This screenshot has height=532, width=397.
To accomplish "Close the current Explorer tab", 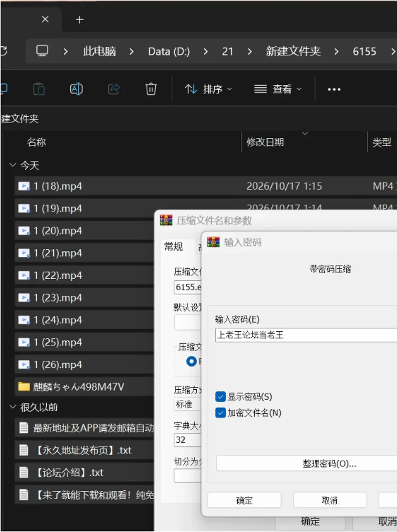I will coord(45,19).
